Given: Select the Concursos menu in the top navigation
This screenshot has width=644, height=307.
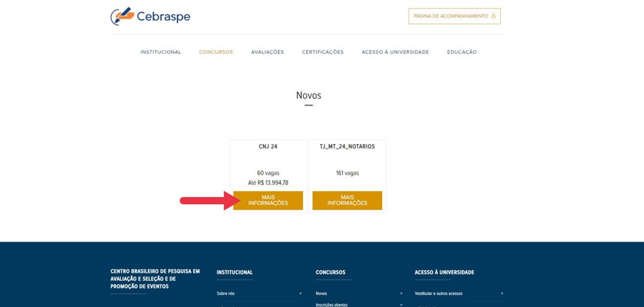Looking at the screenshot, I should point(216,52).
